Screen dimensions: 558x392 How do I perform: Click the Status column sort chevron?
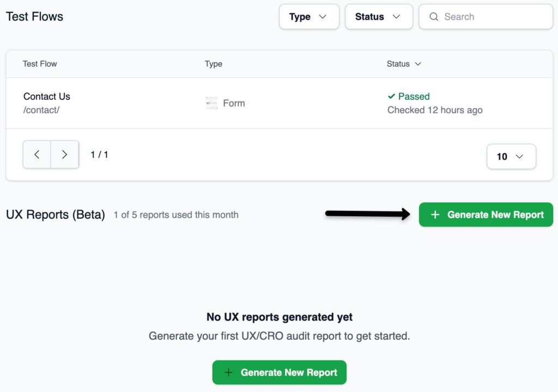pyautogui.click(x=418, y=64)
